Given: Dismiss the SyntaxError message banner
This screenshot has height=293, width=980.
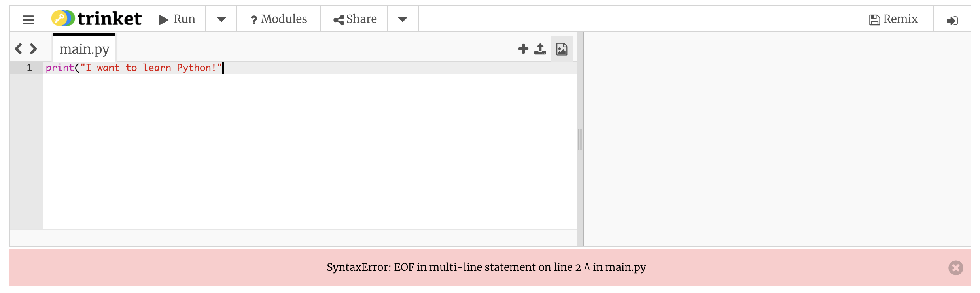Looking at the screenshot, I should click(x=955, y=268).
